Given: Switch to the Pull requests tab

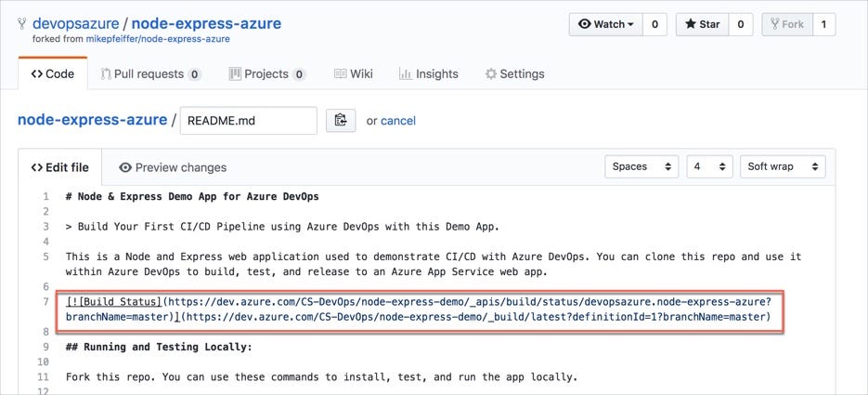Looking at the screenshot, I should pyautogui.click(x=150, y=73).
